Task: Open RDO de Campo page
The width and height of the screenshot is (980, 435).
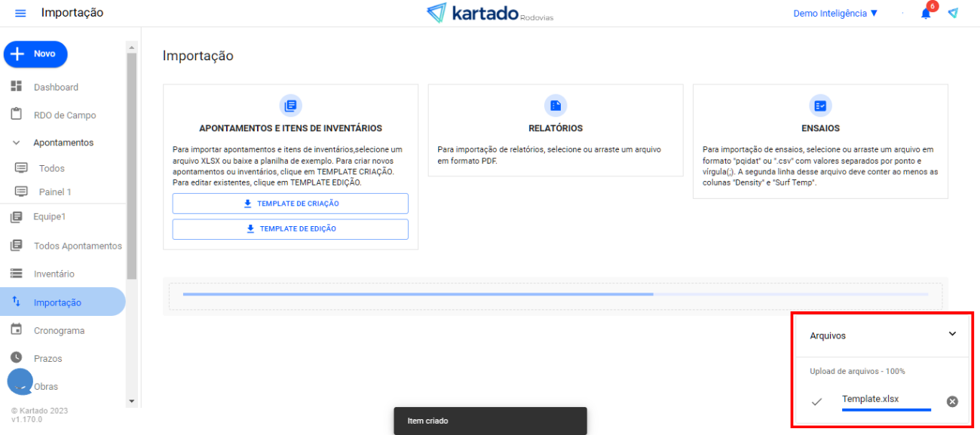Action: coord(64,115)
